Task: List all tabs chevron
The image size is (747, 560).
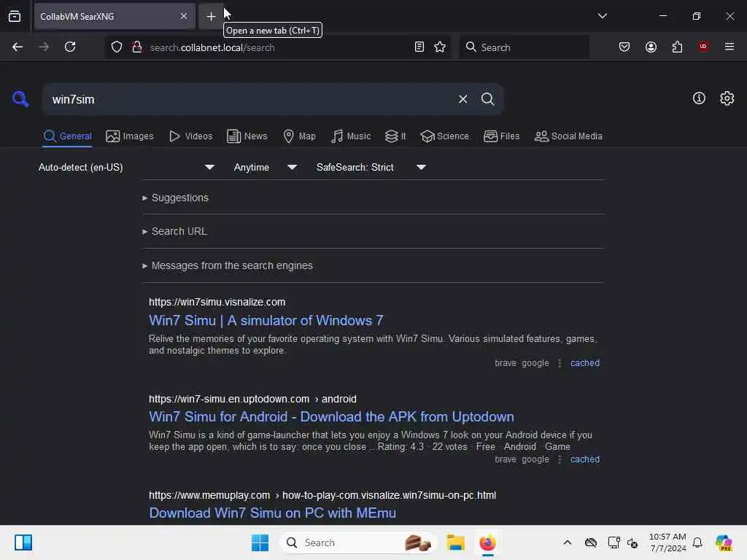Action: pos(602,16)
